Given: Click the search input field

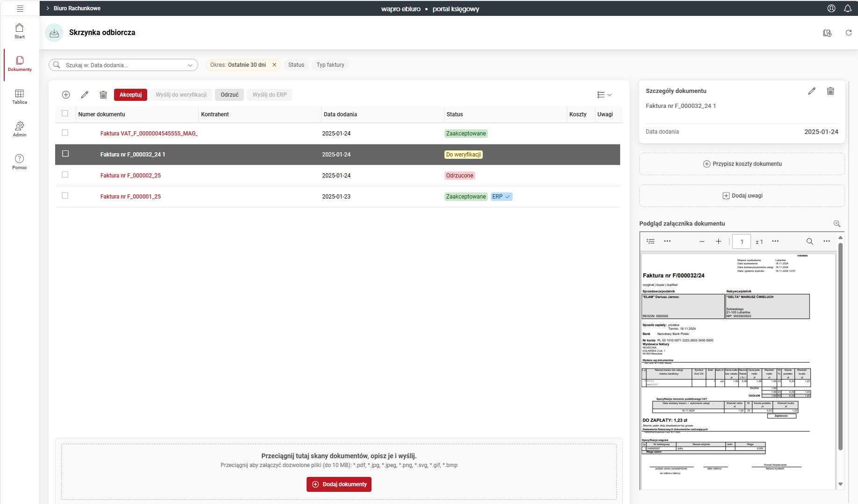Looking at the screenshot, I should [x=124, y=65].
